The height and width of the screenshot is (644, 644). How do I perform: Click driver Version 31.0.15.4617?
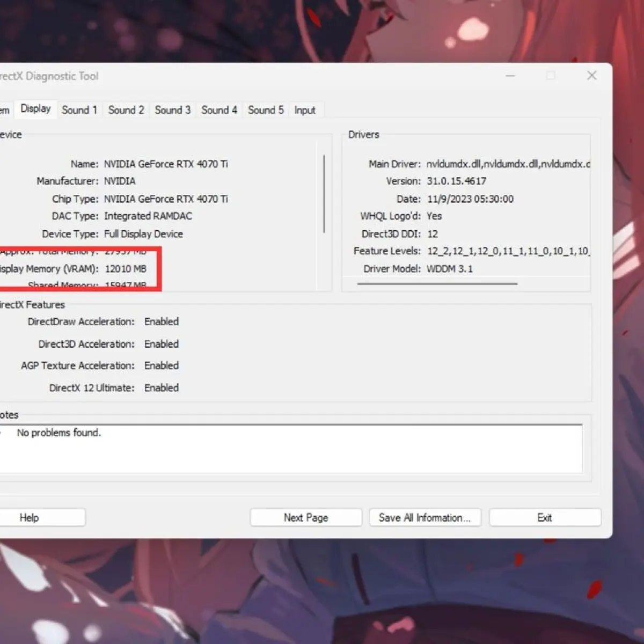click(457, 181)
